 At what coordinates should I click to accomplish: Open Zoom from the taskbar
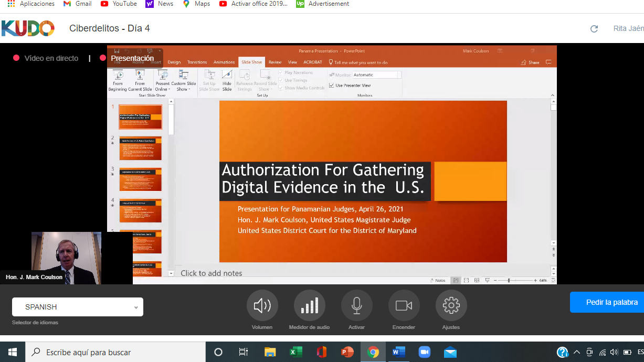(x=424, y=352)
